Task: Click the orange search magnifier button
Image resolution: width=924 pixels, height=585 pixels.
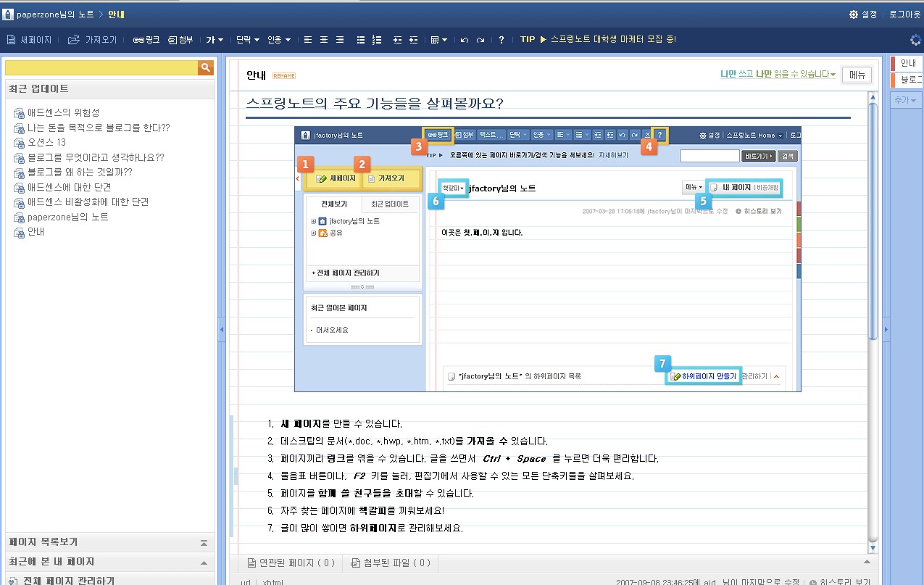Action: point(207,67)
